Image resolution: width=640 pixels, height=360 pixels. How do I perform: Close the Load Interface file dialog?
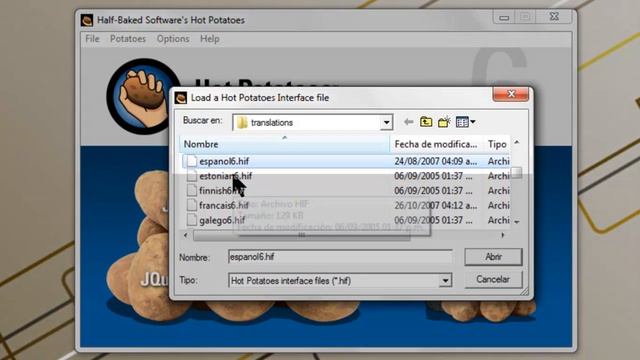coord(511,94)
